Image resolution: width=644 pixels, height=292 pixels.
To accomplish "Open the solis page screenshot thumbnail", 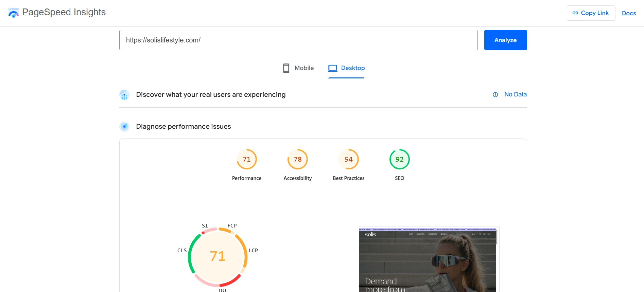I will [x=428, y=260].
